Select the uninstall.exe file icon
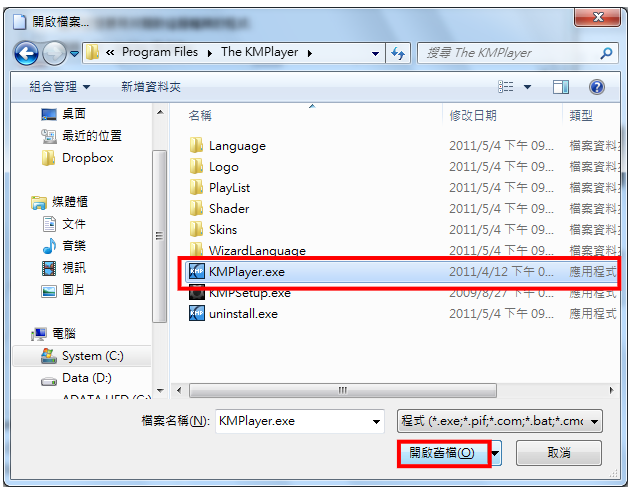635x490 pixels. tap(197, 313)
